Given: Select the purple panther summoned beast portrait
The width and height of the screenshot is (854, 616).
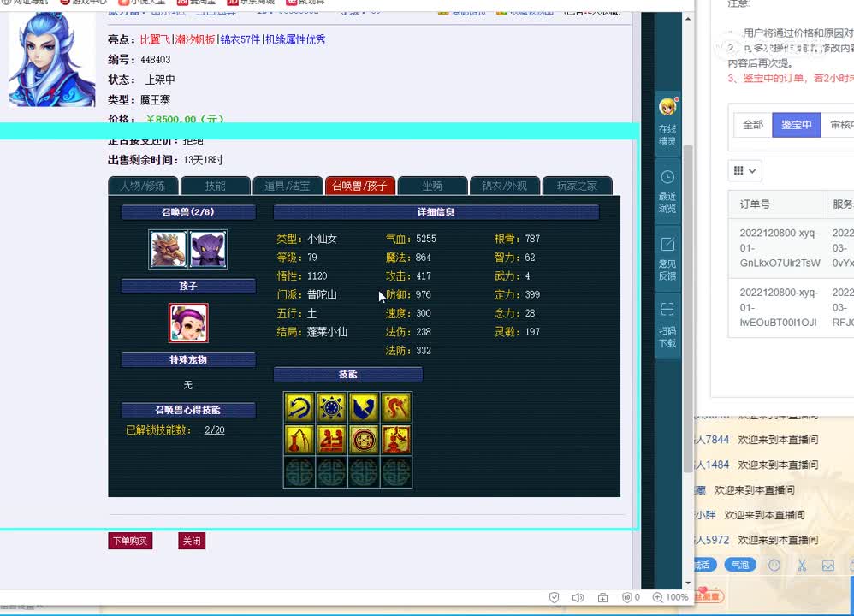Looking at the screenshot, I should click(x=208, y=250).
